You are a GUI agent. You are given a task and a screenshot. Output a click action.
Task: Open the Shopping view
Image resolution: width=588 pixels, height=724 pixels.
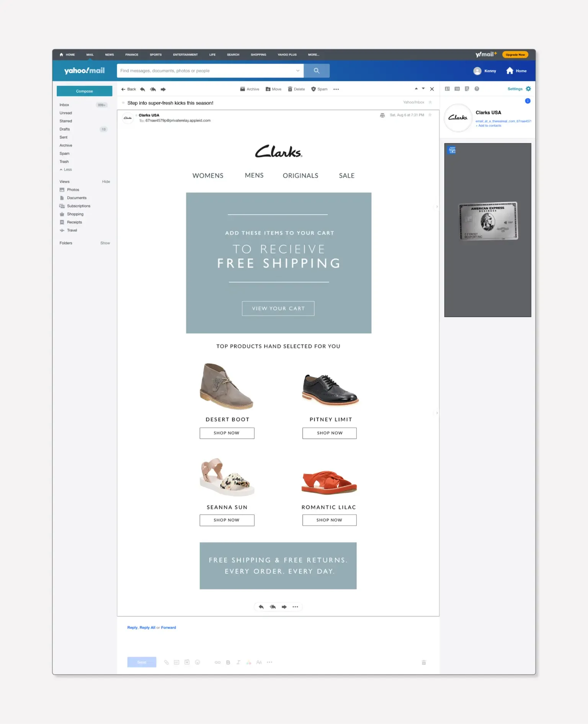pos(72,214)
